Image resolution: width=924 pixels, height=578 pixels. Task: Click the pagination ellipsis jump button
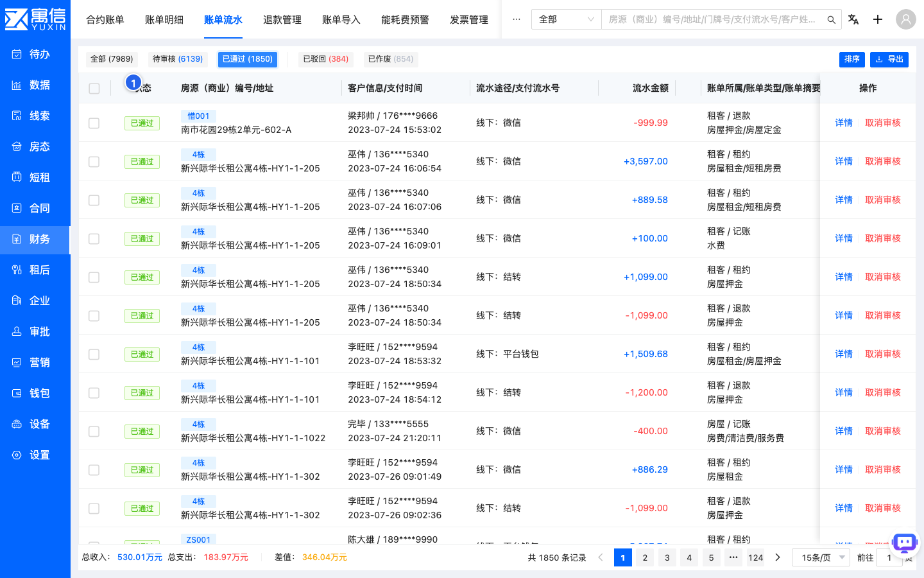[733, 557]
